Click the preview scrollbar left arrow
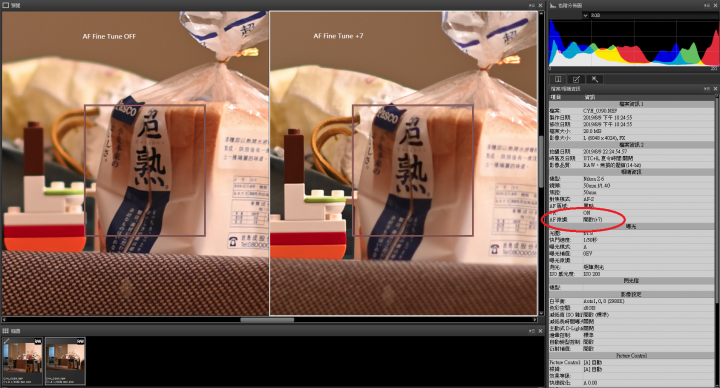Viewport: 720px width, 388px height. pyautogui.click(x=4, y=320)
